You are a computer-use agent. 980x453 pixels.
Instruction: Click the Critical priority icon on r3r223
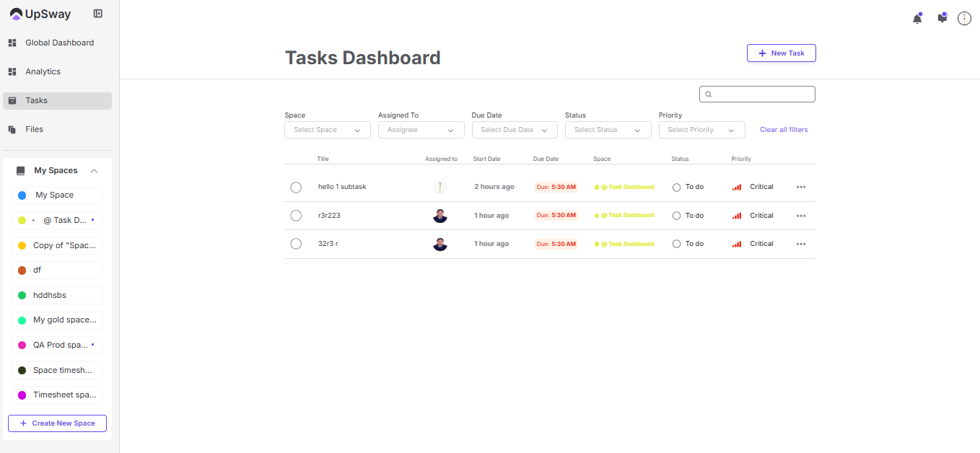tap(737, 216)
